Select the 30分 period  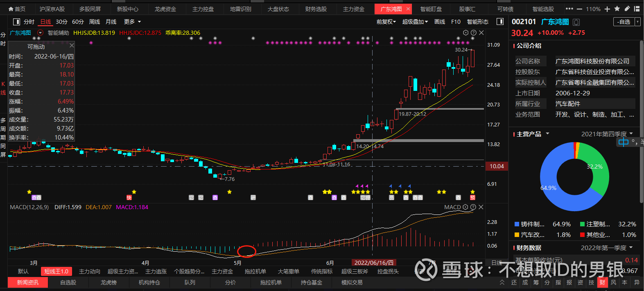61,22
